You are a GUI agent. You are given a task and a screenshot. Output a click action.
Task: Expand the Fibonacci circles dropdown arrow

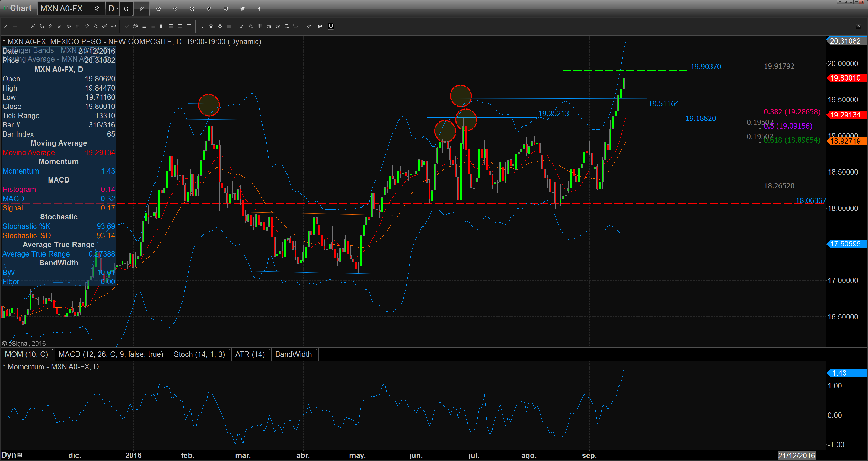pyautogui.click(x=139, y=28)
